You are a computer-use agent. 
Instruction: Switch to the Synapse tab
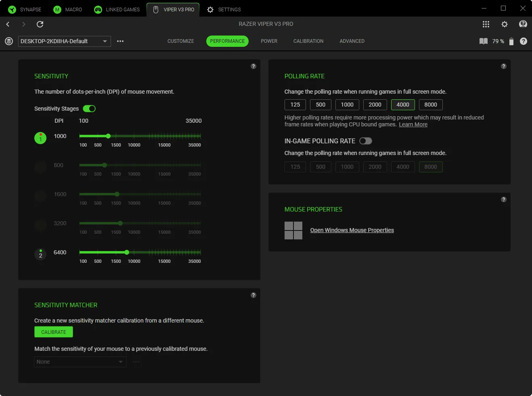[25, 9]
